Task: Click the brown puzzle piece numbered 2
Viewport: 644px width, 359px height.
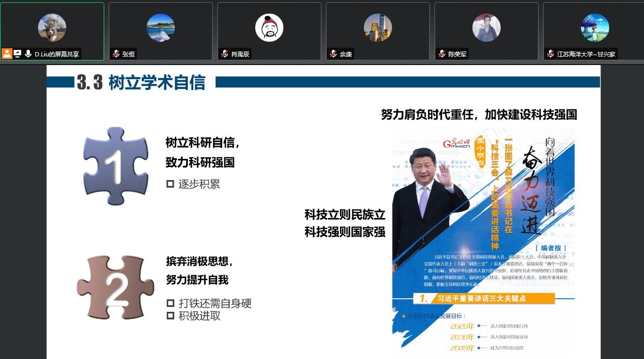Action: pyautogui.click(x=116, y=287)
